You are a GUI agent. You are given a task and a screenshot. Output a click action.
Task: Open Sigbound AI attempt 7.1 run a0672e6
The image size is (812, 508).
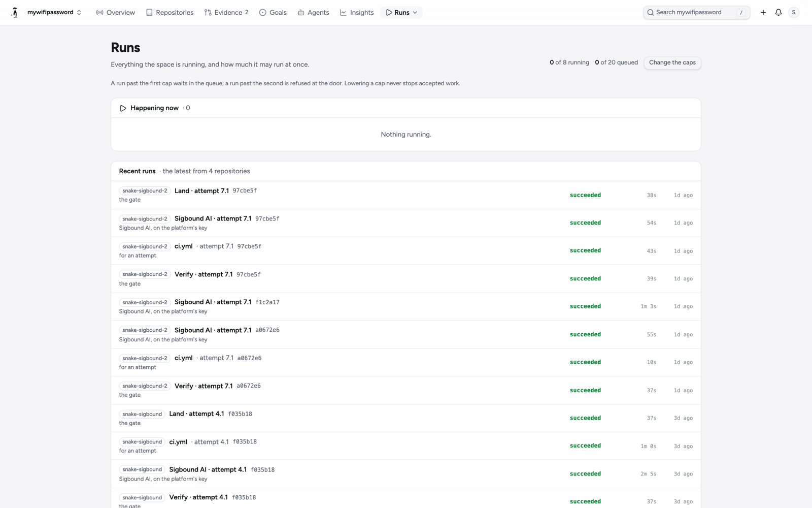[405, 335]
